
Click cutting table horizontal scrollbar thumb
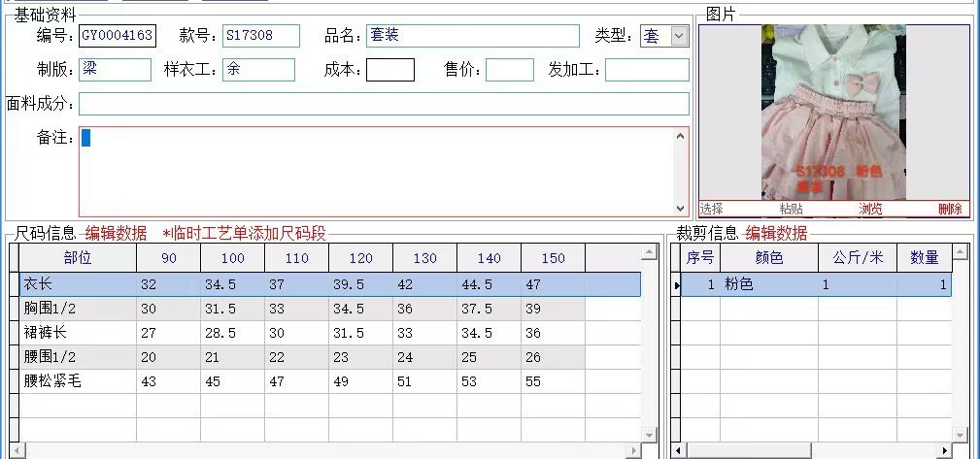point(749,450)
